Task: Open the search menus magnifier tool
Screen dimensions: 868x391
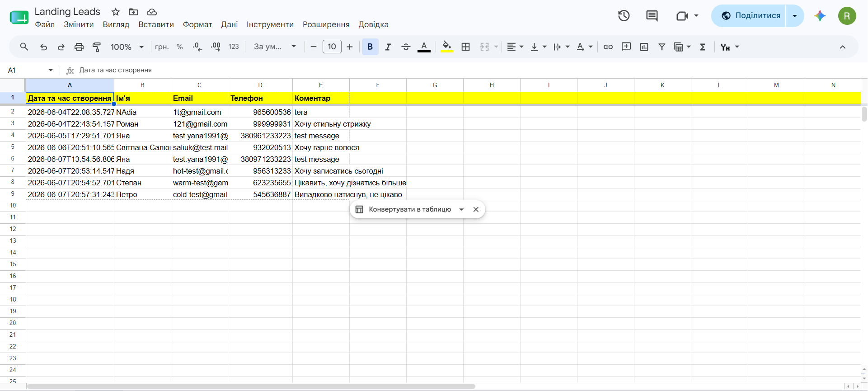Action: (x=24, y=47)
